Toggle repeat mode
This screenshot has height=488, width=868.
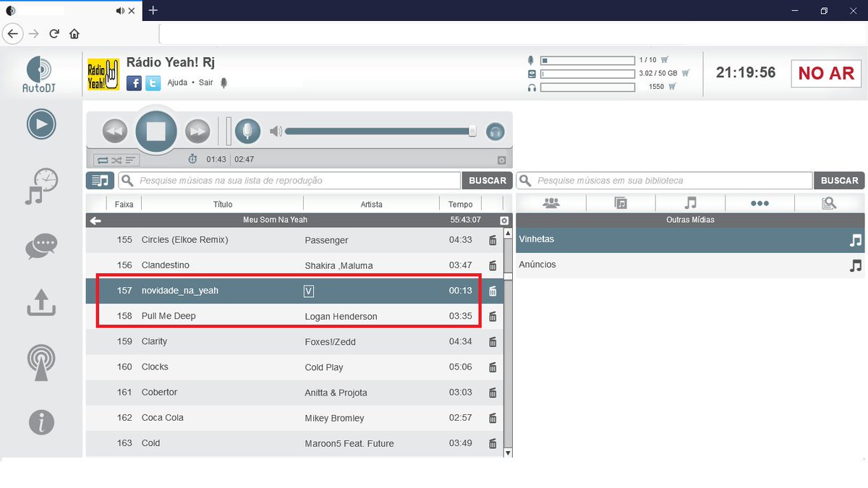tap(102, 160)
